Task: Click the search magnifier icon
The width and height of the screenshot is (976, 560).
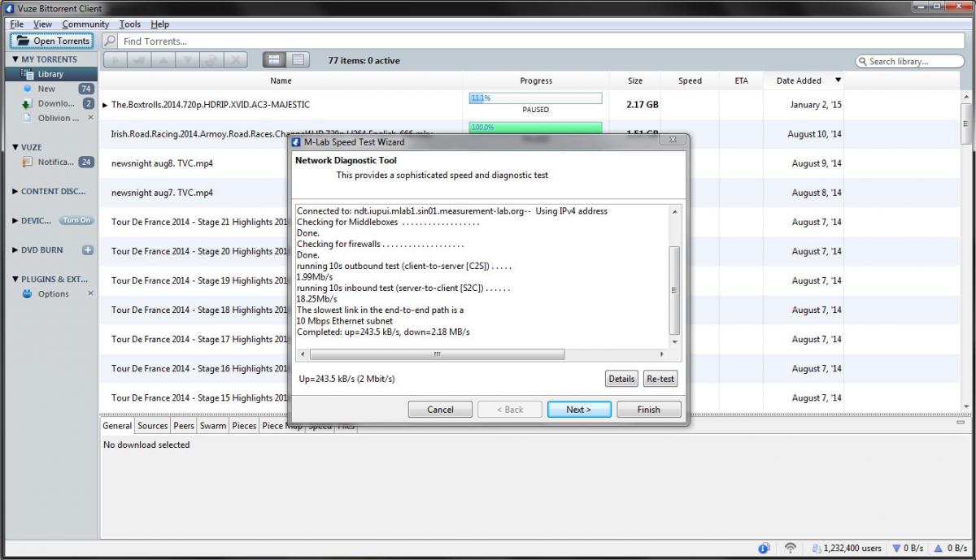Action: click(110, 41)
